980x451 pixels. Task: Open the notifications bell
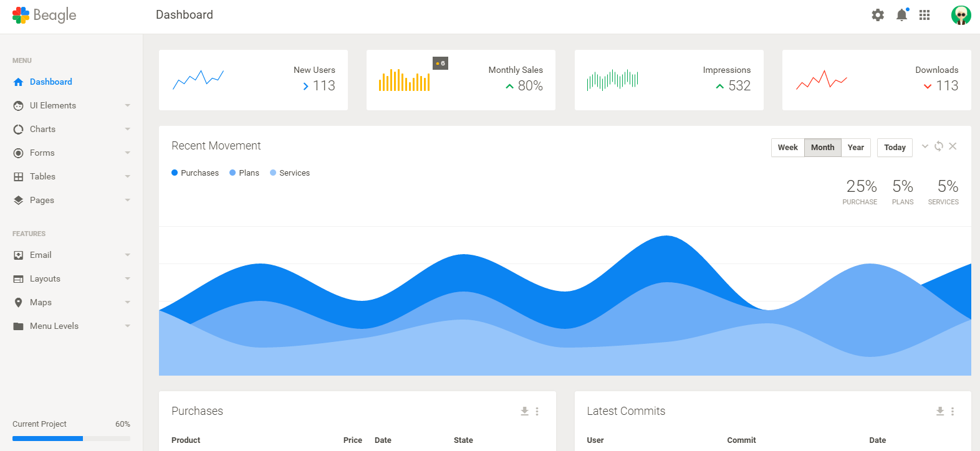(x=901, y=15)
